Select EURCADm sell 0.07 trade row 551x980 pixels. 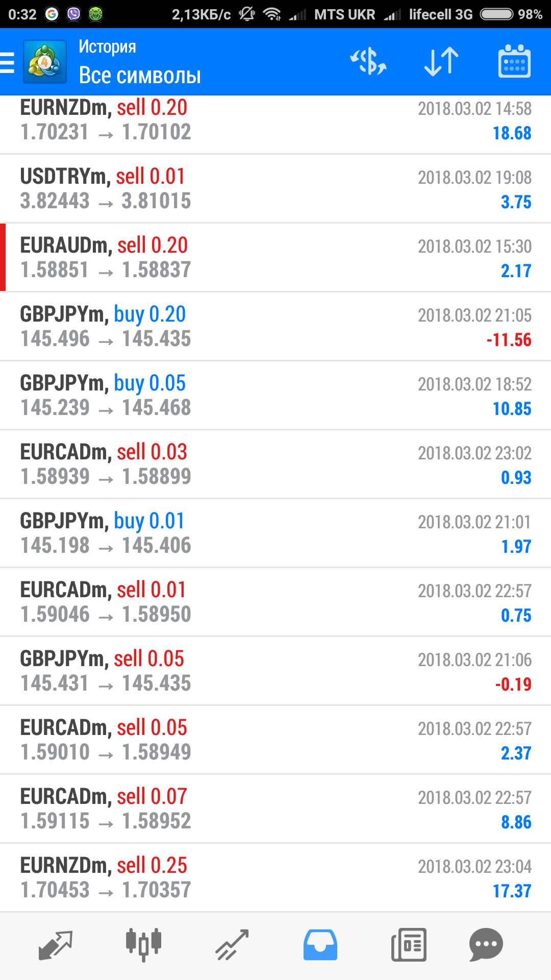[275, 809]
